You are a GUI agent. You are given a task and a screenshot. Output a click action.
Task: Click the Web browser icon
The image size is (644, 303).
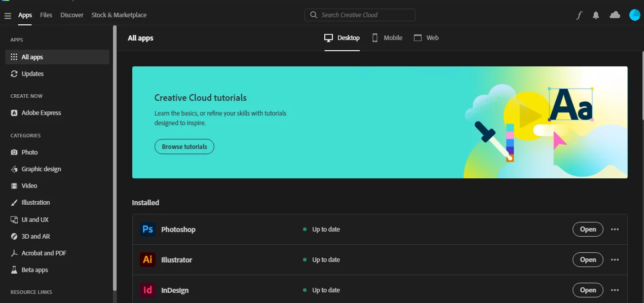418,38
